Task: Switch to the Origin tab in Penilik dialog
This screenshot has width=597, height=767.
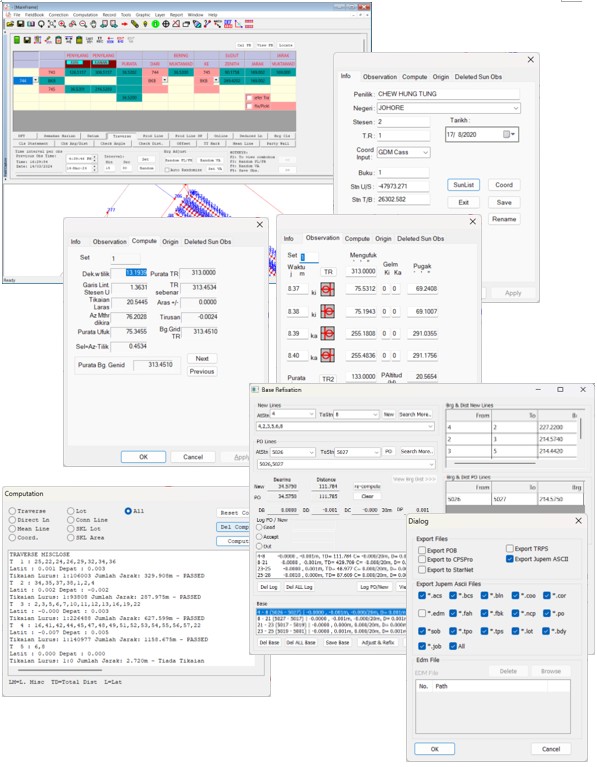Action: tap(440, 77)
